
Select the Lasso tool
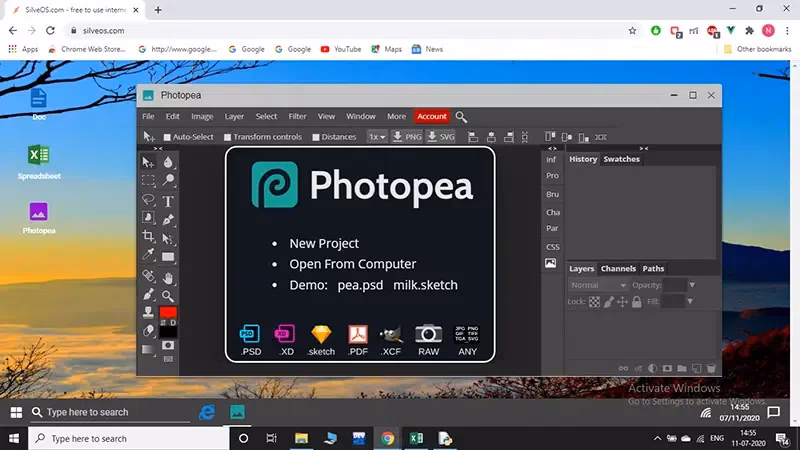pyautogui.click(x=148, y=200)
